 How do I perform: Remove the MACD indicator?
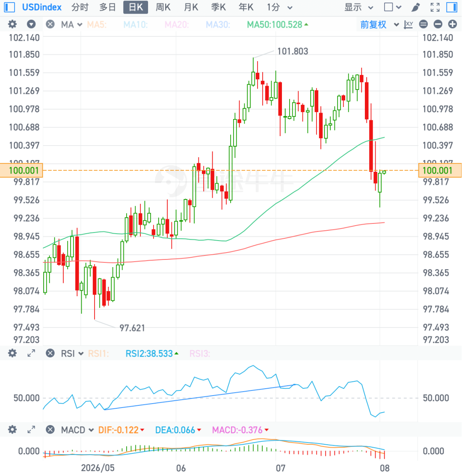(x=50, y=429)
